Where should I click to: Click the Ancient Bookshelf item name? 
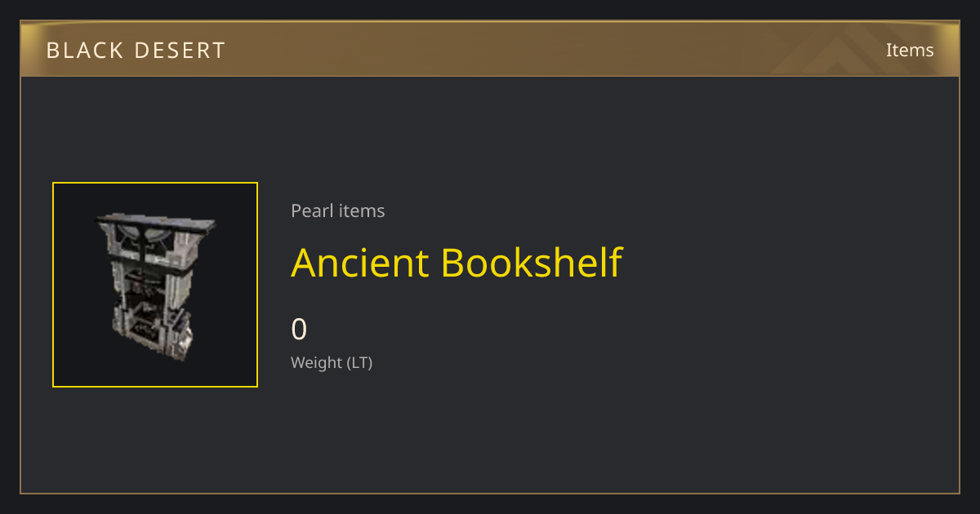pos(457,263)
